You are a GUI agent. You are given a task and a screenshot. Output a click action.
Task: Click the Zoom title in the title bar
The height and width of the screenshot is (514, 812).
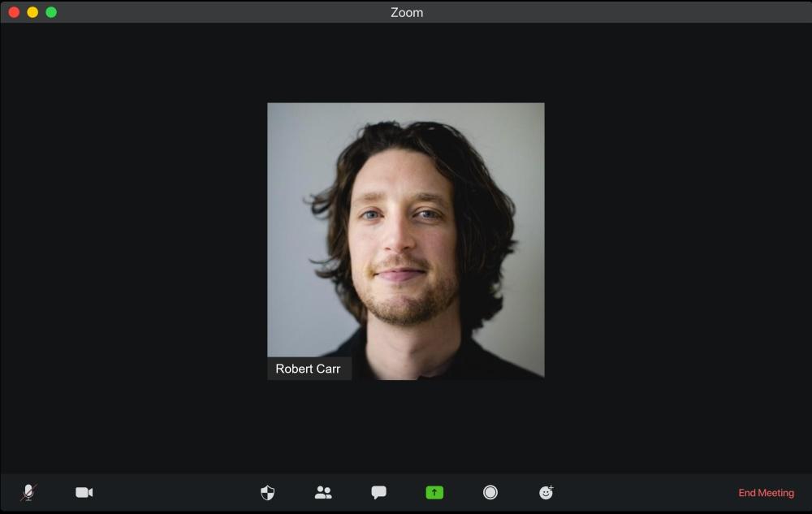(406, 12)
